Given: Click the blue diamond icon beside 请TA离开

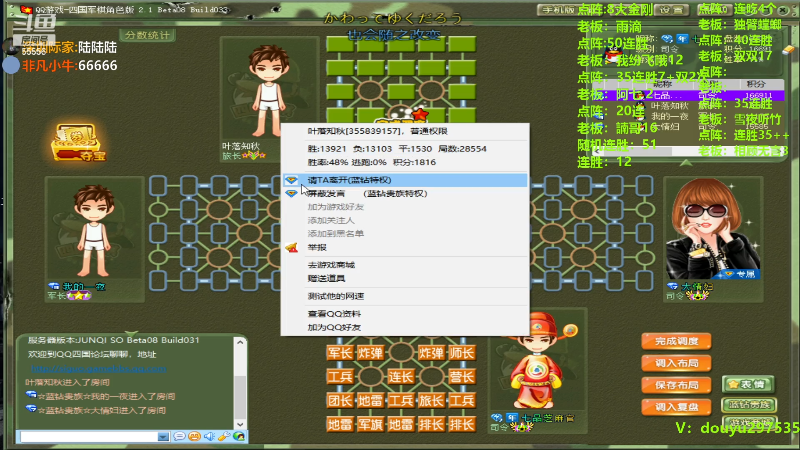Looking at the screenshot, I should (291, 180).
